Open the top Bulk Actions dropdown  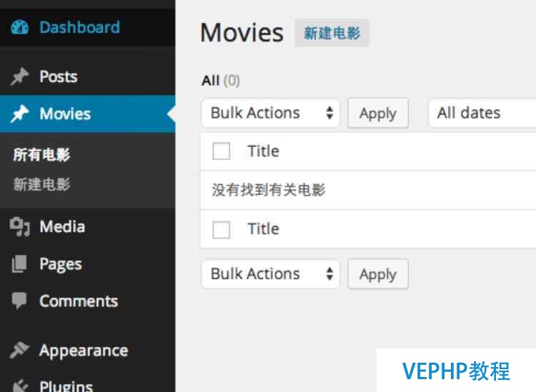pyautogui.click(x=271, y=113)
